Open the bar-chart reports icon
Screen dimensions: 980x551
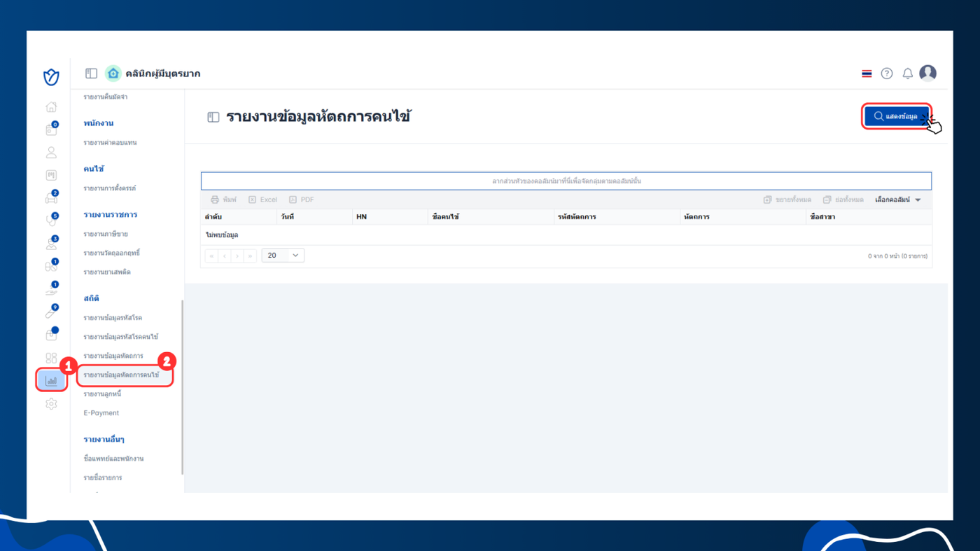[51, 381]
